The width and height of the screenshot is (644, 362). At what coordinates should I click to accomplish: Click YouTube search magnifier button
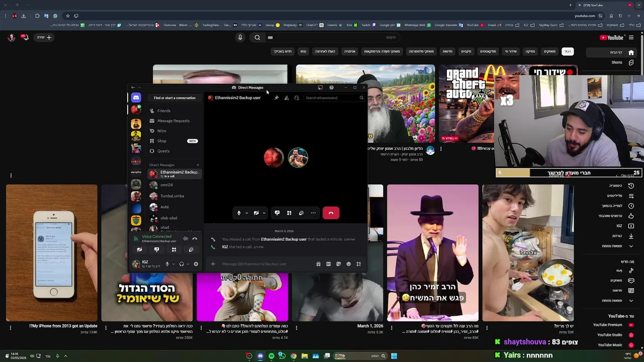[257, 37]
